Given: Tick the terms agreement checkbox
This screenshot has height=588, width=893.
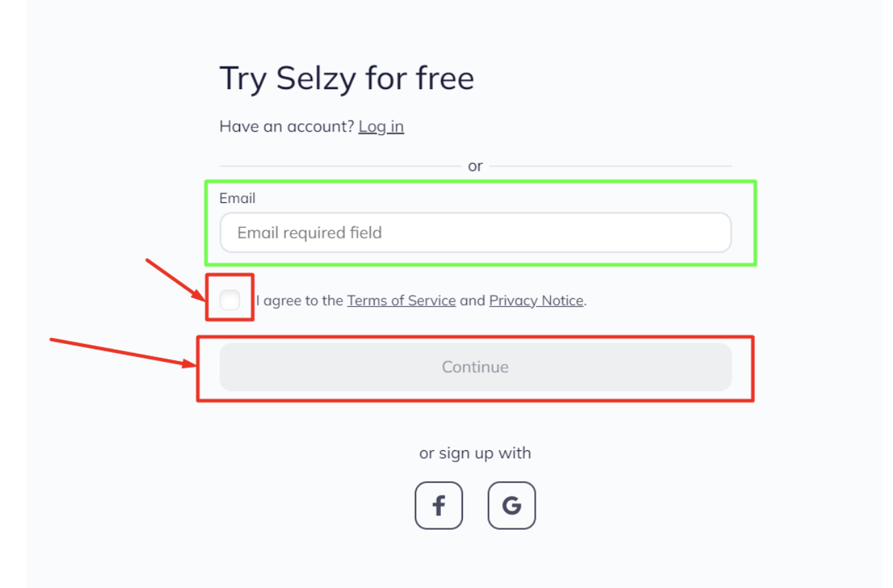Looking at the screenshot, I should [230, 299].
